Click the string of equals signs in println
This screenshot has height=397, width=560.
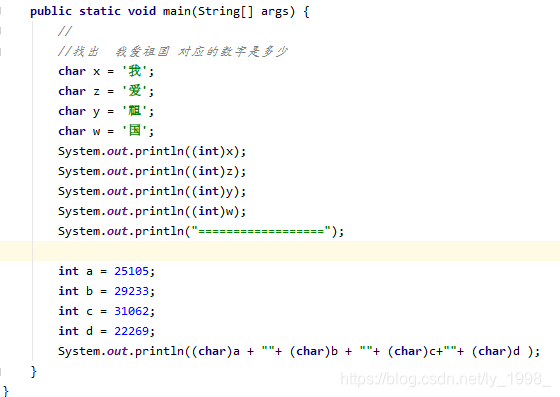click(261, 231)
